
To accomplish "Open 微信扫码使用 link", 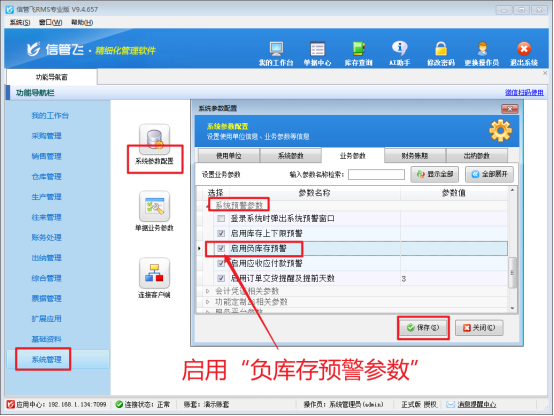I will pos(524,93).
